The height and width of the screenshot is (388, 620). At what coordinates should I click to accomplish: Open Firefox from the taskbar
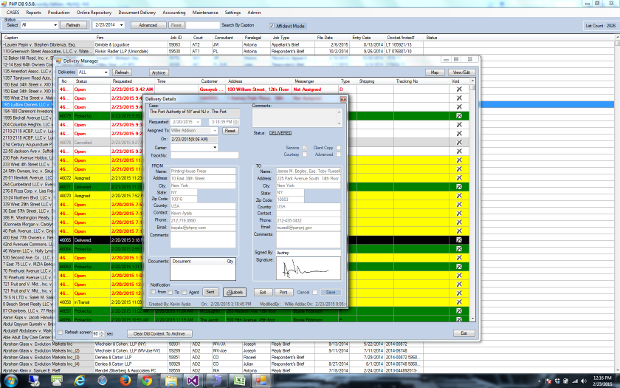pyautogui.click(x=125, y=380)
